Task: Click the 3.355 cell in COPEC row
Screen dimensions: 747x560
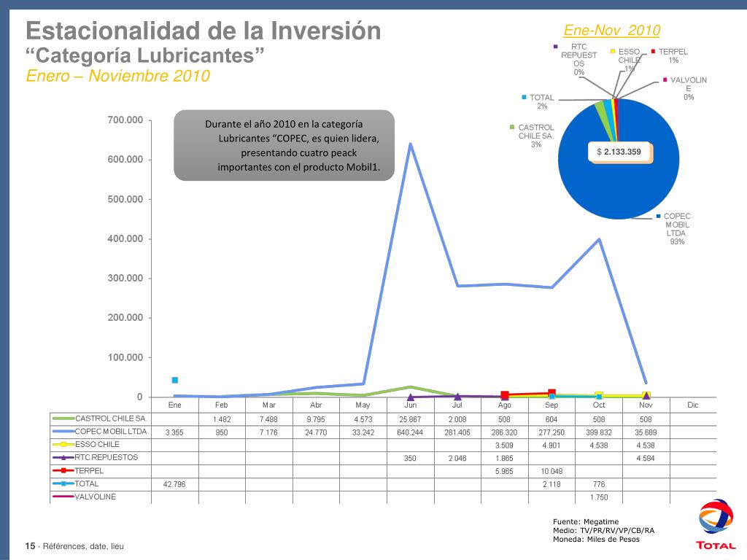Action: [174, 432]
